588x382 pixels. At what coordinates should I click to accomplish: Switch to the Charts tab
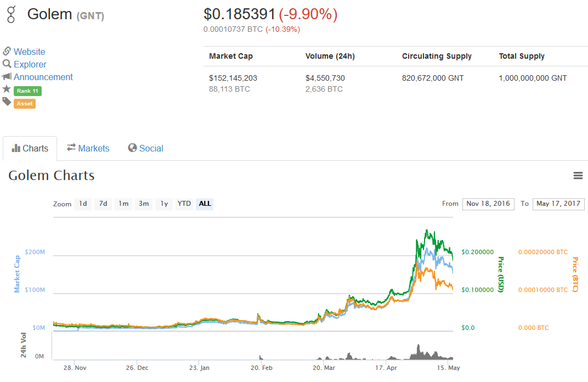pyautogui.click(x=30, y=148)
